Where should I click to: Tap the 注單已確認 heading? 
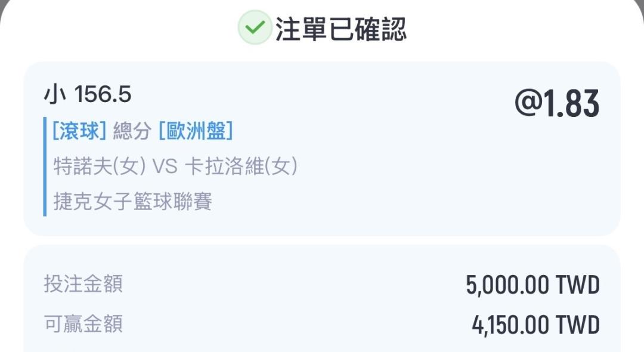click(x=340, y=29)
